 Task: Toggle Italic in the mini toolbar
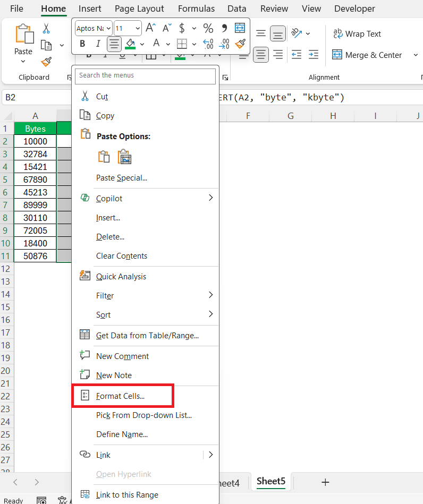click(98, 44)
